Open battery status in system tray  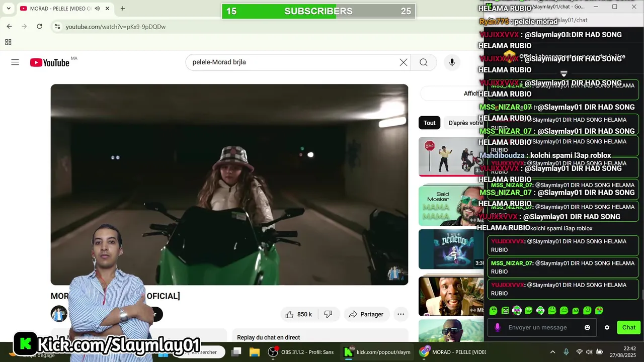(x=600, y=352)
